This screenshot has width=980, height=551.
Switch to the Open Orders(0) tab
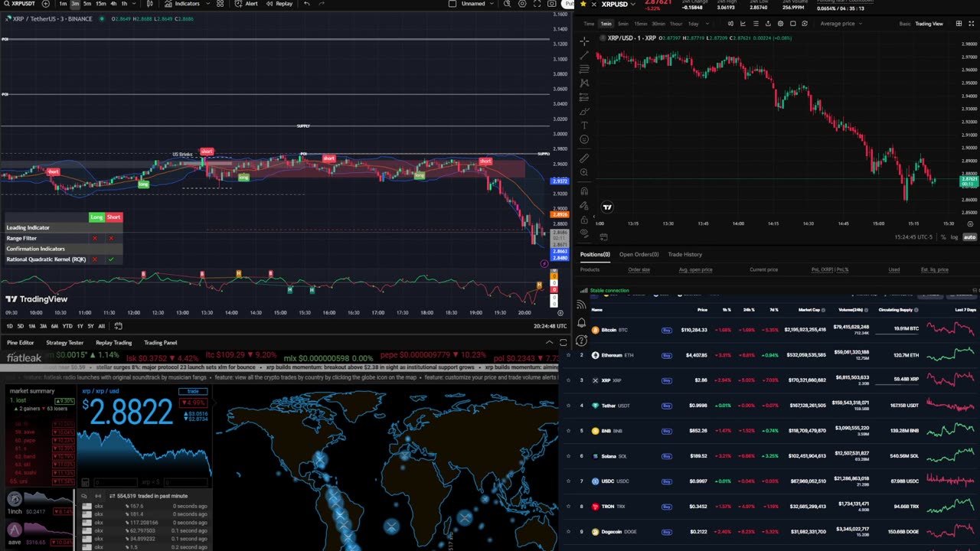pos(639,254)
